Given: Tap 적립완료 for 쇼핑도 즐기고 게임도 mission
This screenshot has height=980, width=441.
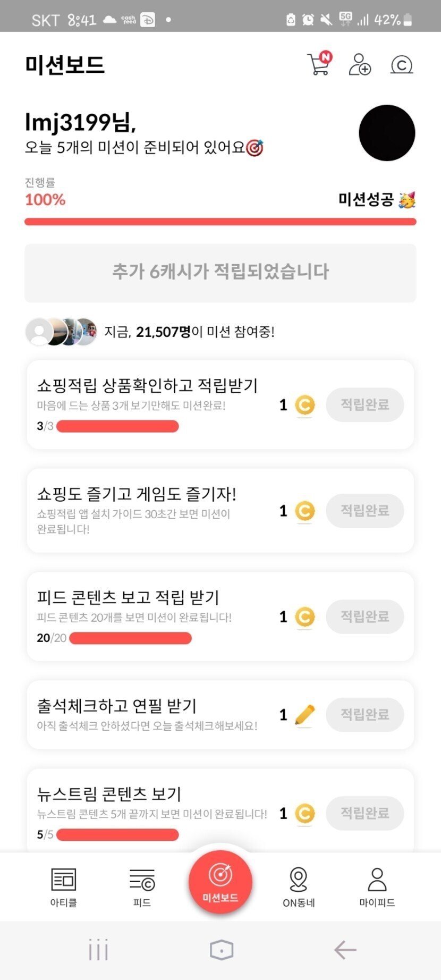Looking at the screenshot, I should pos(365,511).
